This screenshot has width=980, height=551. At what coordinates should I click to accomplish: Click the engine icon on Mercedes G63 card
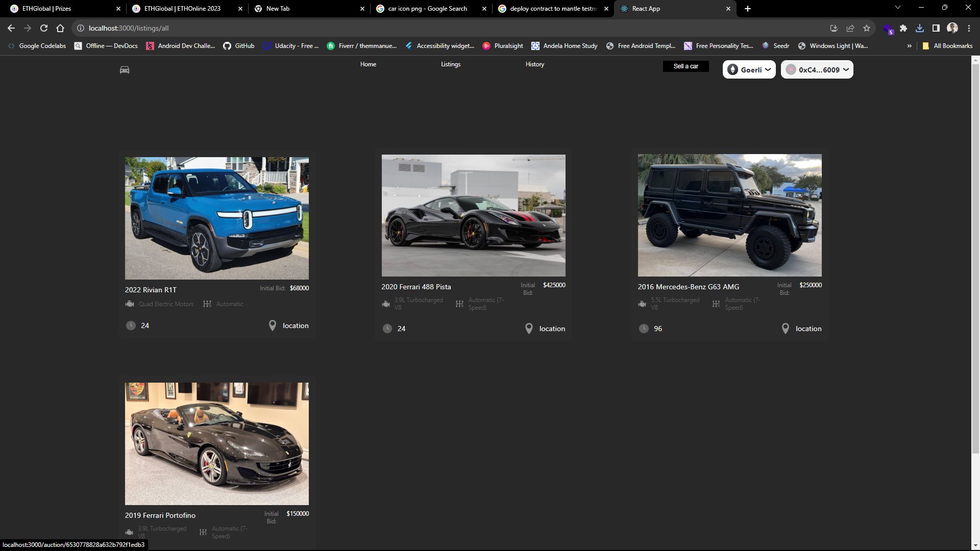[642, 304]
